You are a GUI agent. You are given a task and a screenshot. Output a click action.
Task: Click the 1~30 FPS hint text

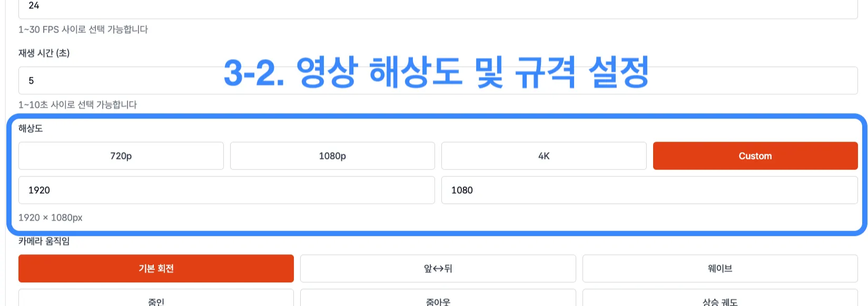(83, 29)
